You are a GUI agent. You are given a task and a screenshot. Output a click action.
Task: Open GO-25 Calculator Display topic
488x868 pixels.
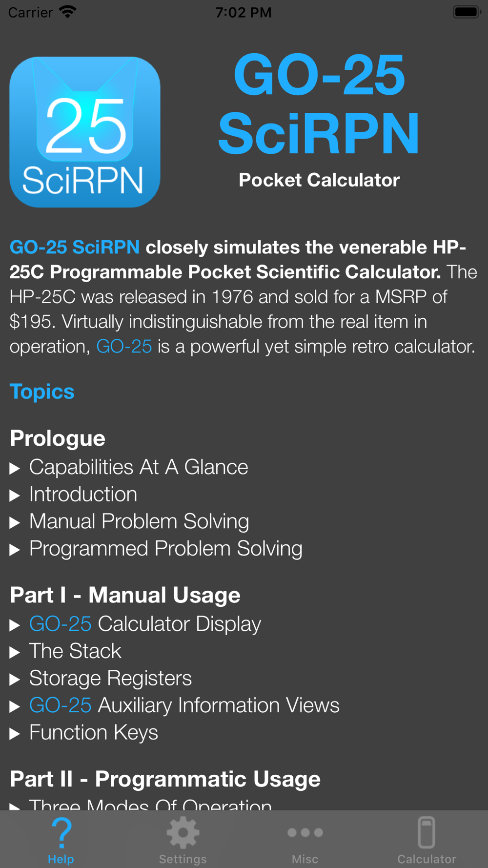[x=145, y=624]
